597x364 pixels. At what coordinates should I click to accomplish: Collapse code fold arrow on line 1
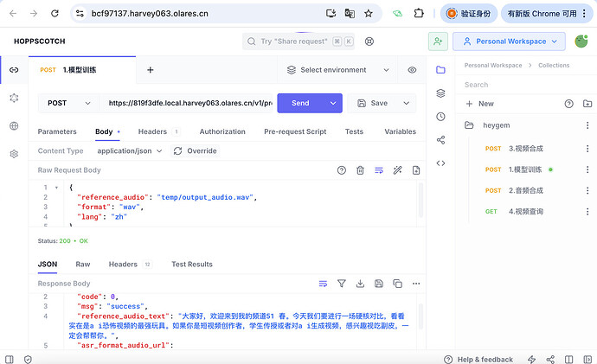56,188
